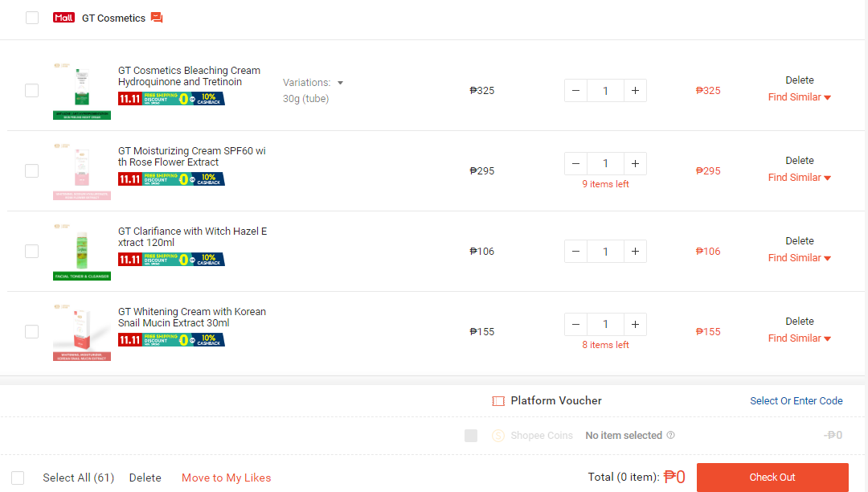The width and height of the screenshot is (868, 492).
Task: Tick the GT Clarifiance item checkbox
Action: pyautogui.click(x=31, y=252)
